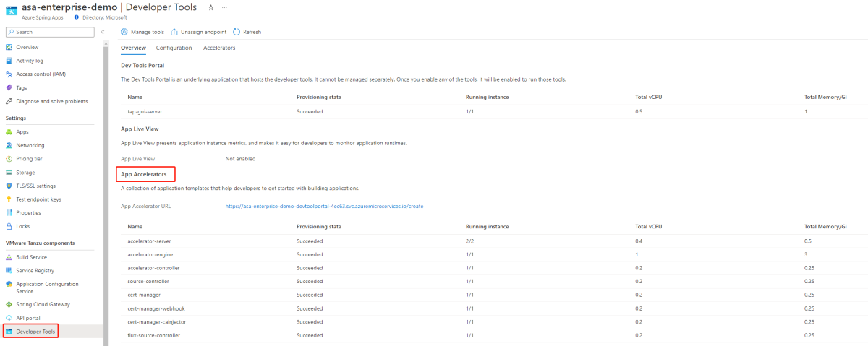
Task: Click the Tags icon in the sidebar
Action: tap(9, 87)
